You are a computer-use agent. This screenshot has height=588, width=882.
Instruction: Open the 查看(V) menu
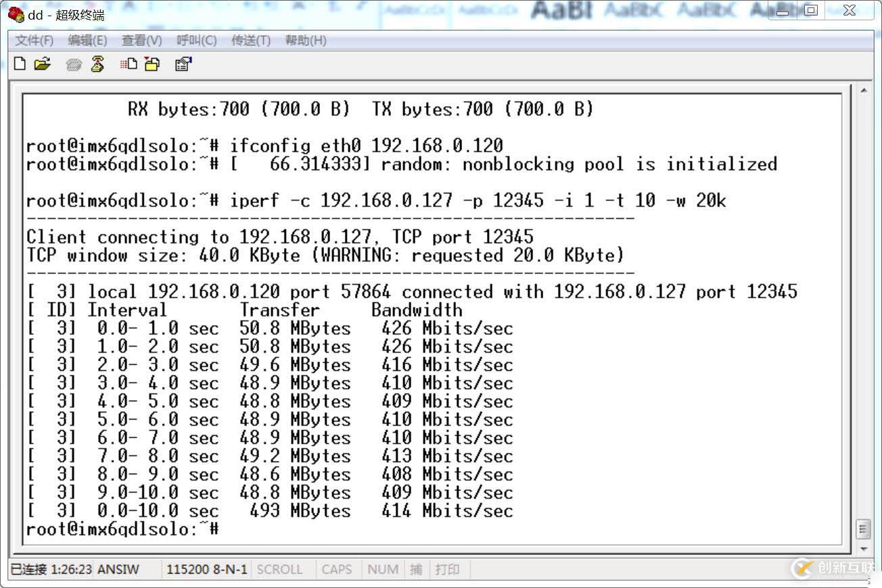click(x=141, y=41)
